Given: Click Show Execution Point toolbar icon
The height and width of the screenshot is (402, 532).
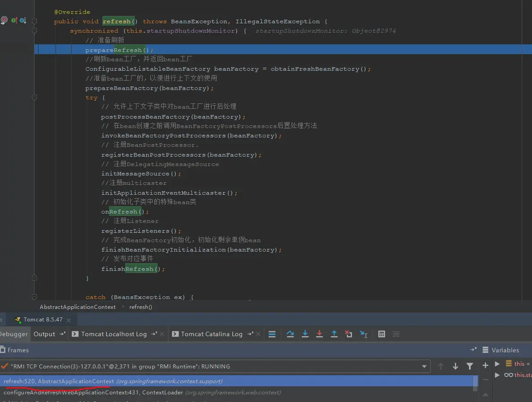Looking at the screenshot, I should tap(272, 334).
